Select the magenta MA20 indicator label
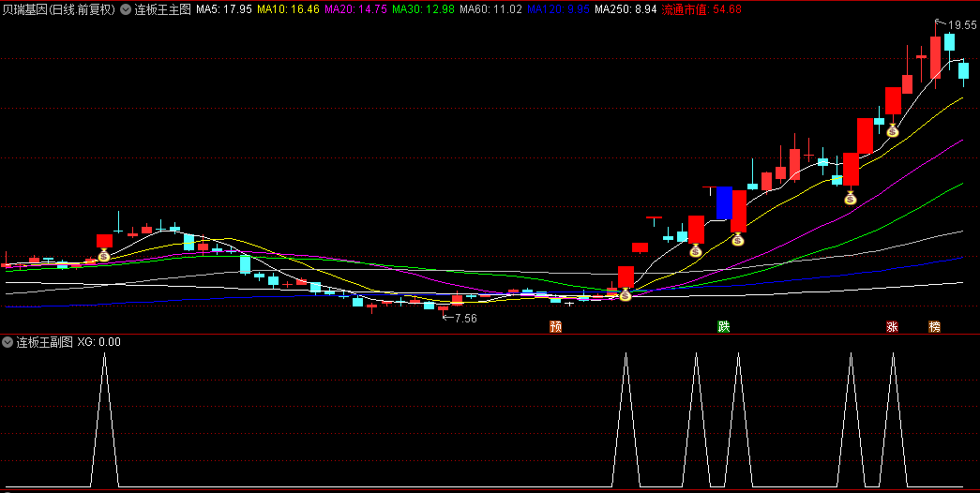The height and width of the screenshot is (493, 980). click(354, 9)
